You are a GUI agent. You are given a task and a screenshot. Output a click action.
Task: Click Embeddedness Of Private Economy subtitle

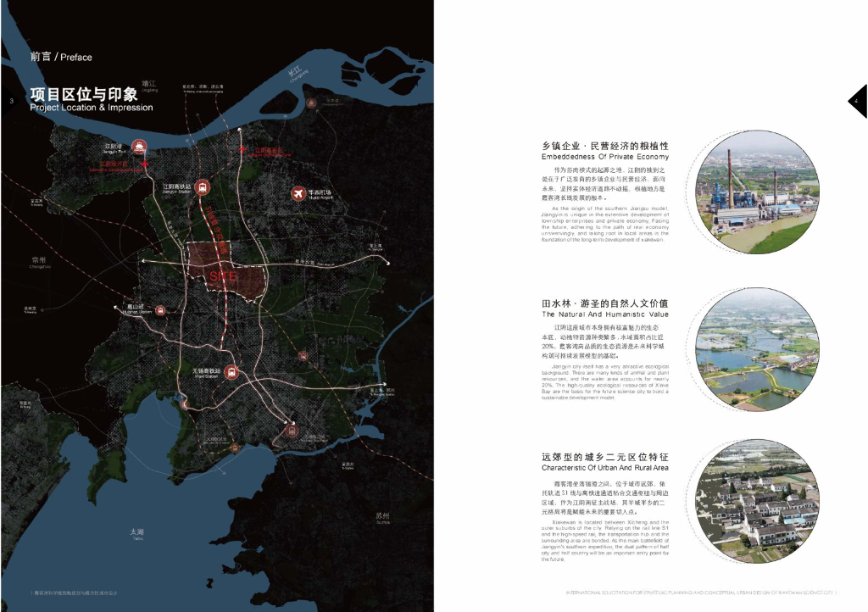[x=605, y=157]
